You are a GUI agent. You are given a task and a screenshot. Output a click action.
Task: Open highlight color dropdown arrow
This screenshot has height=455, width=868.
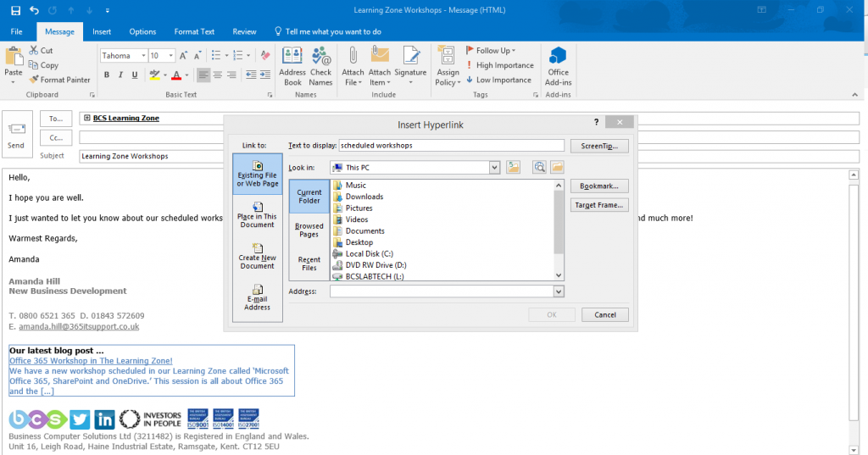pyautogui.click(x=165, y=75)
